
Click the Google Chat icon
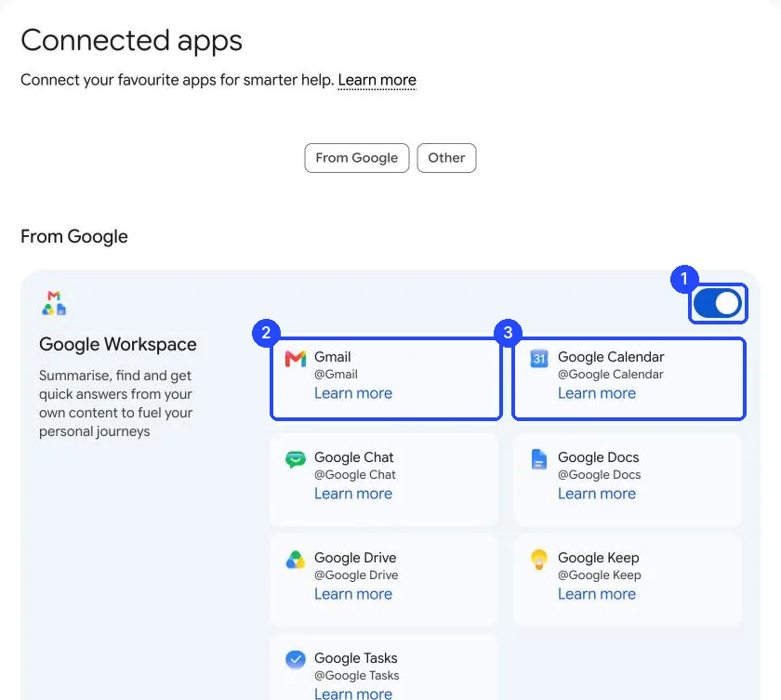tap(296, 459)
